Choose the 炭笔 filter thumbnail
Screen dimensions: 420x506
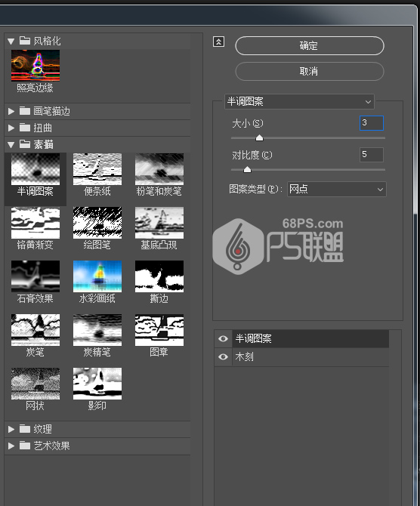(x=36, y=330)
